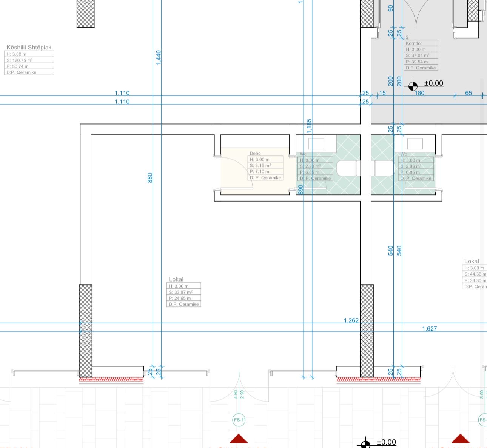
Task: Click the elevation marker symbol in the Korridor
Action: pyautogui.click(x=413, y=86)
